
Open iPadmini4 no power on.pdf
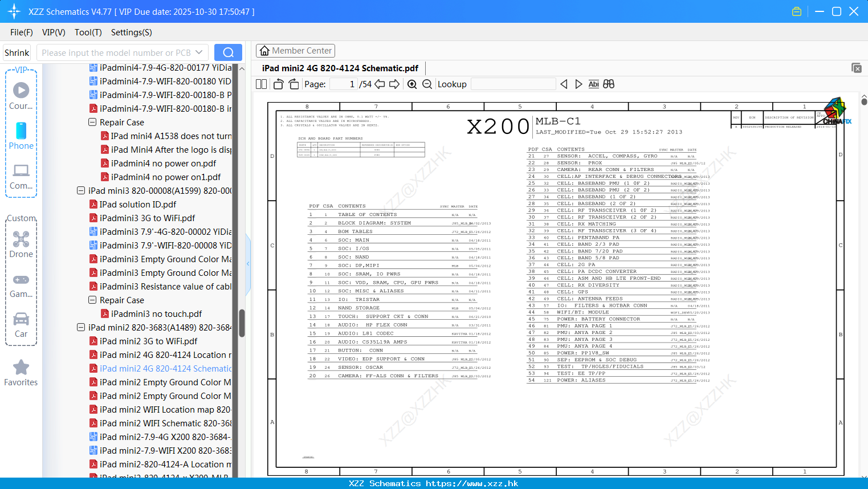pyautogui.click(x=158, y=163)
